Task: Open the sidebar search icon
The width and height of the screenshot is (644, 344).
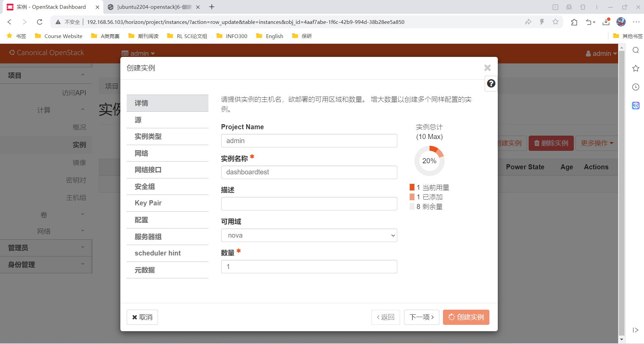Action: [636, 50]
